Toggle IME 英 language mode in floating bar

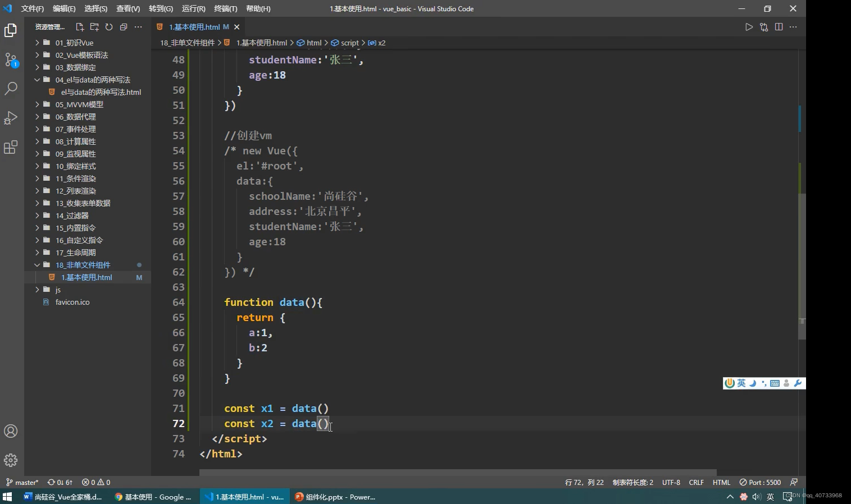point(741,383)
